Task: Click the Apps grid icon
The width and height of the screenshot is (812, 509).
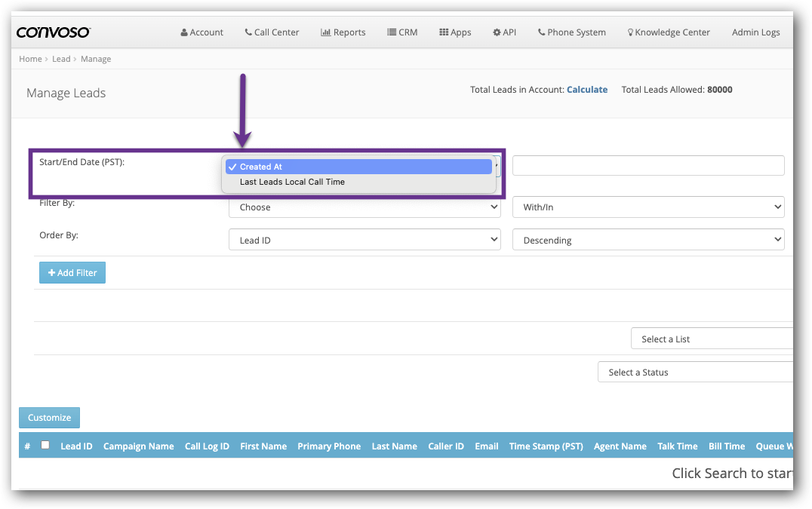Action: coord(443,32)
